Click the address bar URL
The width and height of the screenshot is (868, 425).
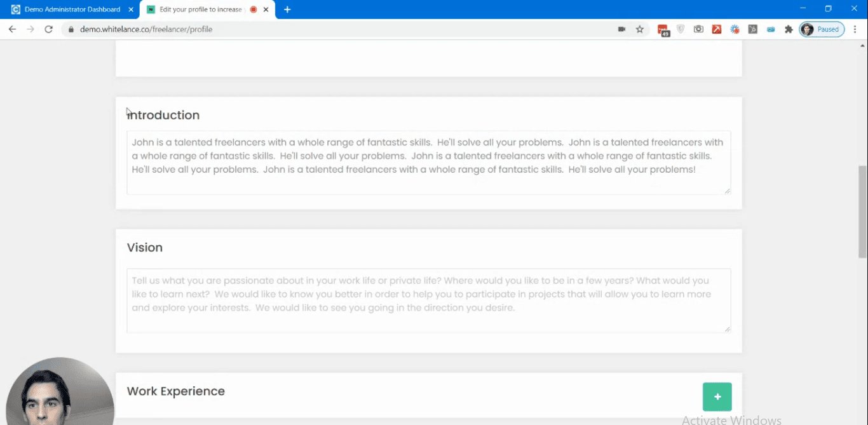pos(146,29)
